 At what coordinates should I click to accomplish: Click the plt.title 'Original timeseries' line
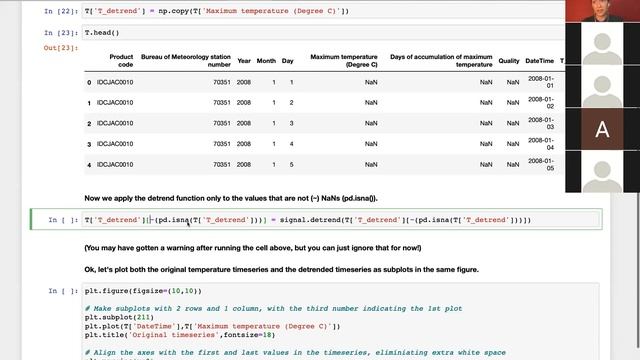pos(180,335)
